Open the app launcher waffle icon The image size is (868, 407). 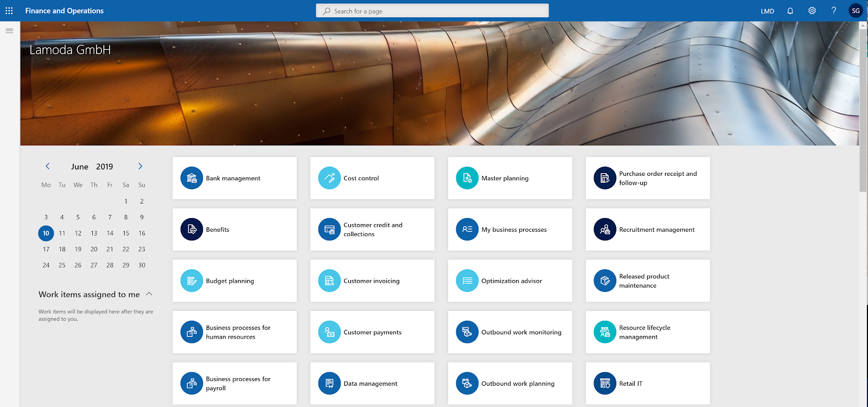pyautogui.click(x=9, y=11)
